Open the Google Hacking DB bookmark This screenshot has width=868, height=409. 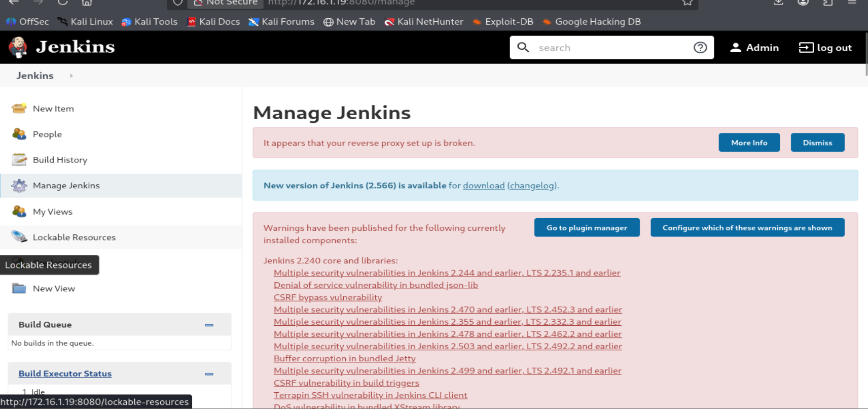point(592,22)
